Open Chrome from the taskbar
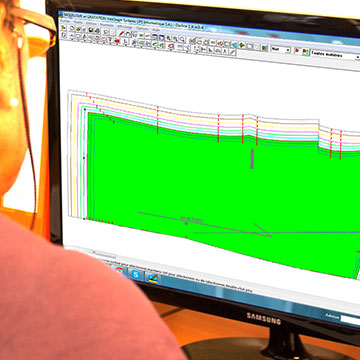 tap(119, 270)
